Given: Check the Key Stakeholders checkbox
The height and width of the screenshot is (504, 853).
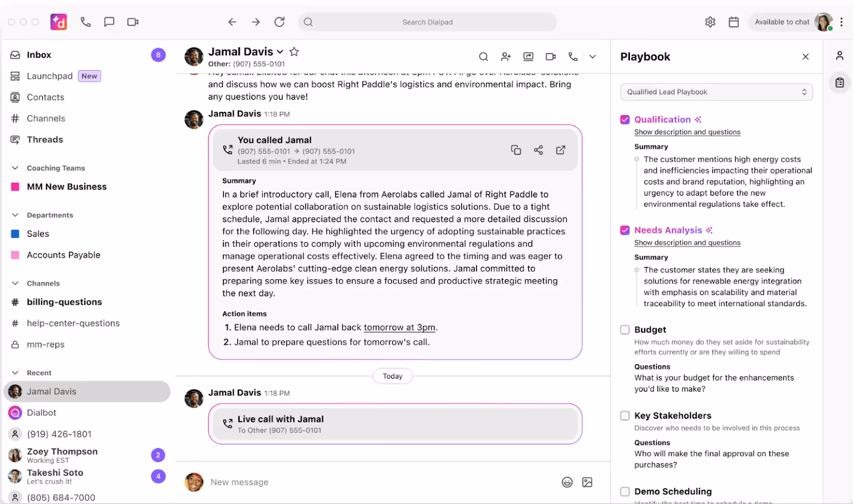Looking at the screenshot, I should 625,416.
